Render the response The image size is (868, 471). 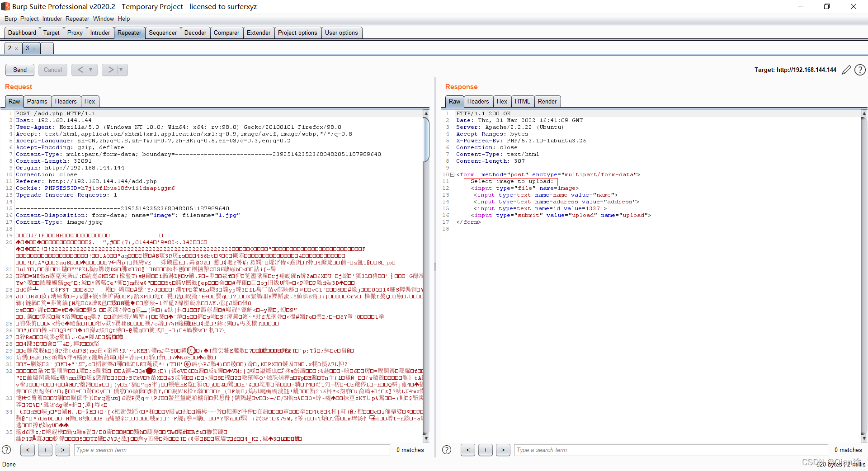(547, 101)
